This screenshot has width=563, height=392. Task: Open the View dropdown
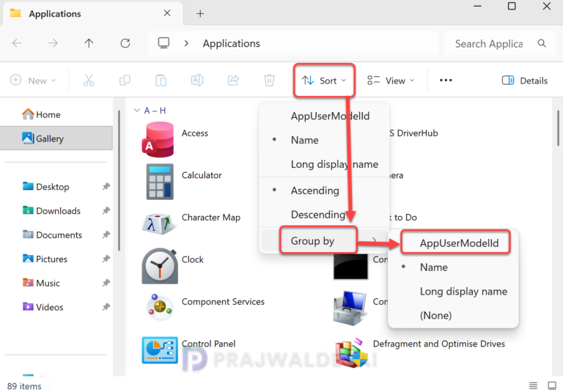pos(391,81)
